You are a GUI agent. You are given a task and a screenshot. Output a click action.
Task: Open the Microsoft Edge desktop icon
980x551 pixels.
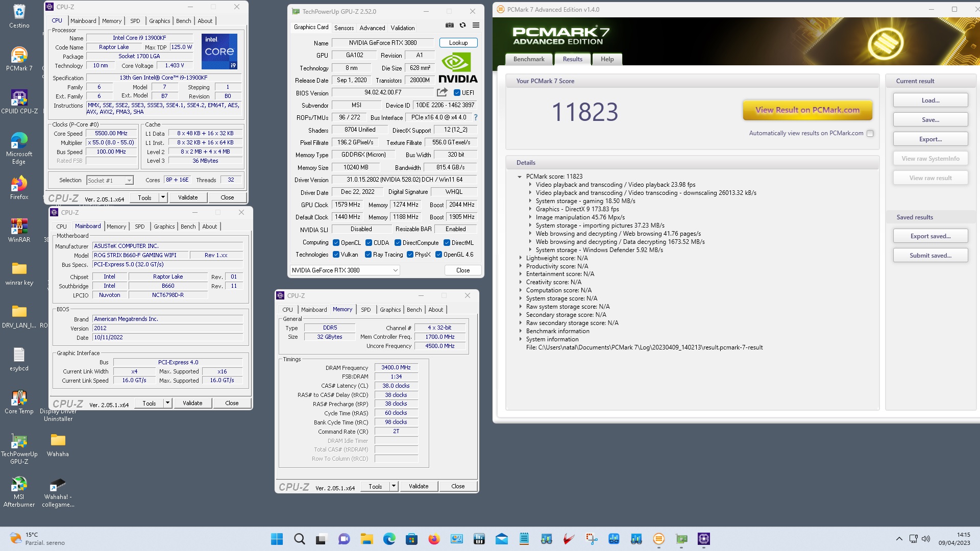pos(19,148)
